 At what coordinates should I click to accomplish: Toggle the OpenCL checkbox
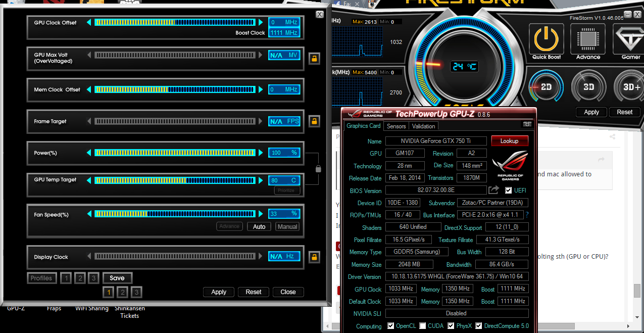click(x=390, y=326)
